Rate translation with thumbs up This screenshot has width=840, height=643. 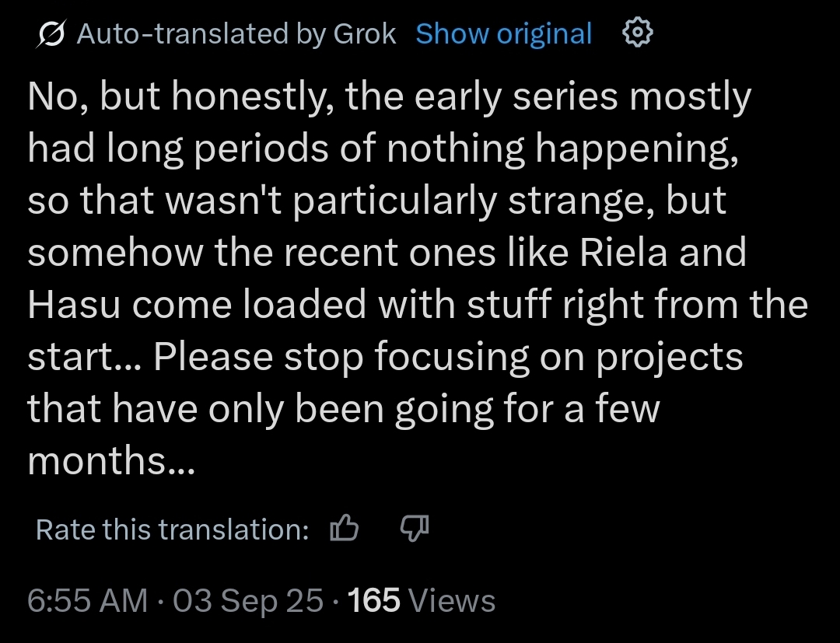345,529
